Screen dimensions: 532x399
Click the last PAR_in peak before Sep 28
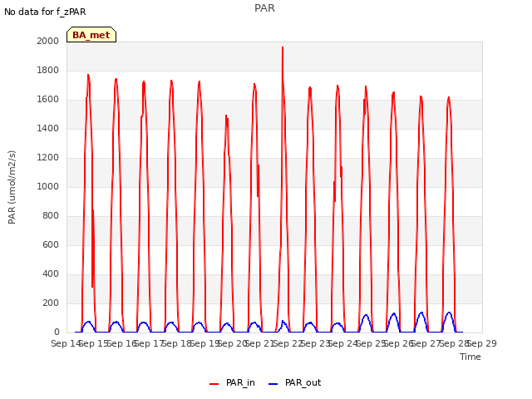coord(449,98)
